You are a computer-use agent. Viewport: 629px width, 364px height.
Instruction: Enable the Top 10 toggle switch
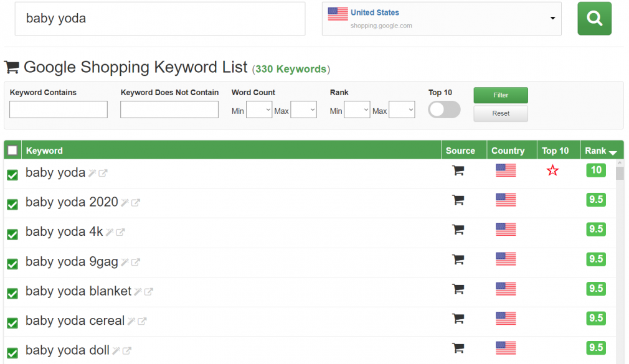pos(444,110)
